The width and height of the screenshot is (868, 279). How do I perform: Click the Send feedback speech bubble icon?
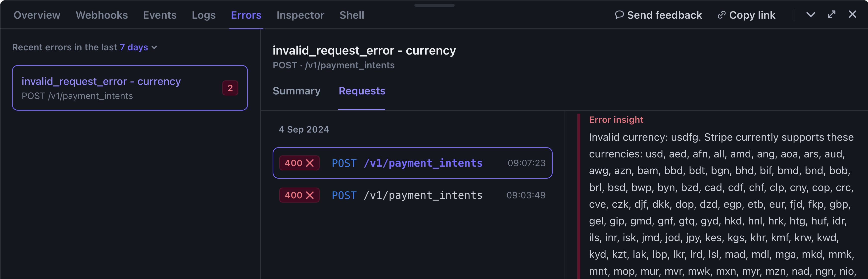[x=619, y=15]
